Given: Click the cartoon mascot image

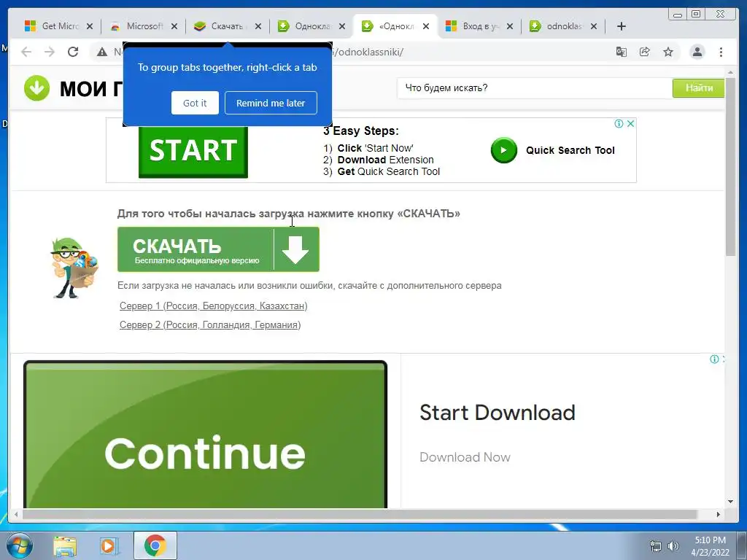Looking at the screenshot, I should (74, 268).
